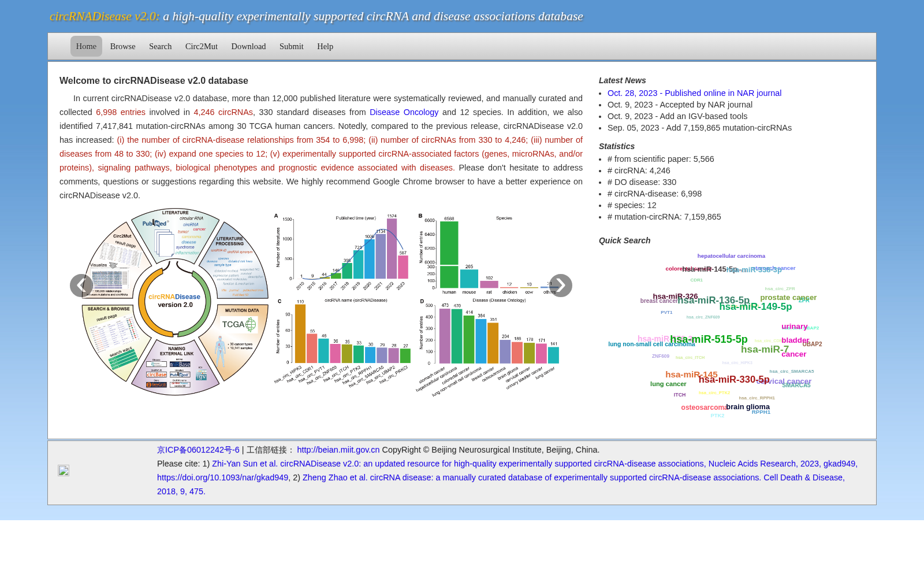This screenshot has height=578, width=924.
Task: Advance to the next carousel slide
Action: coord(560,286)
